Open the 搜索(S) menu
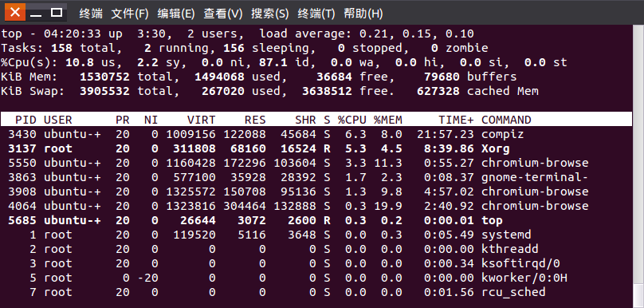This screenshot has width=644, height=308. [x=270, y=14]
